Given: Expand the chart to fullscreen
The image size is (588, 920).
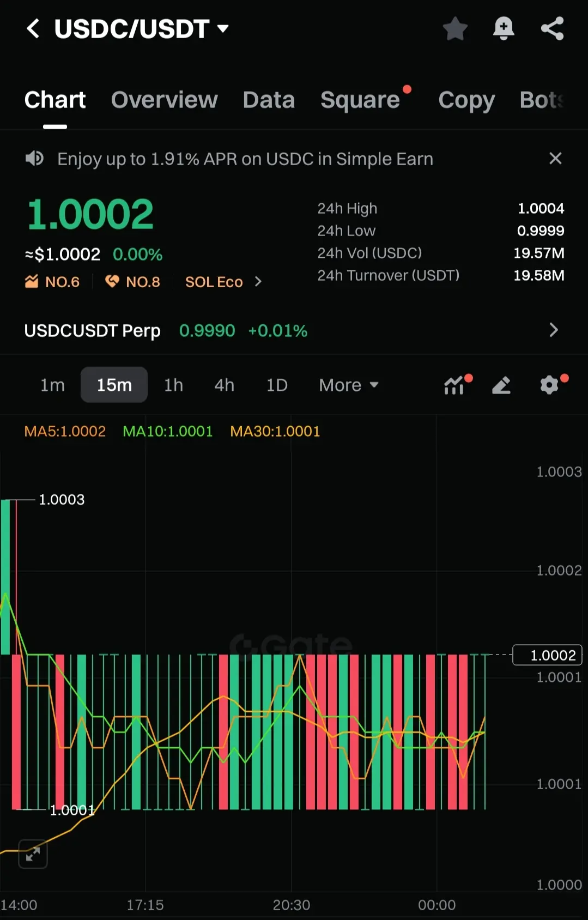Looking at the screenshot, I should tap(33, 854).
